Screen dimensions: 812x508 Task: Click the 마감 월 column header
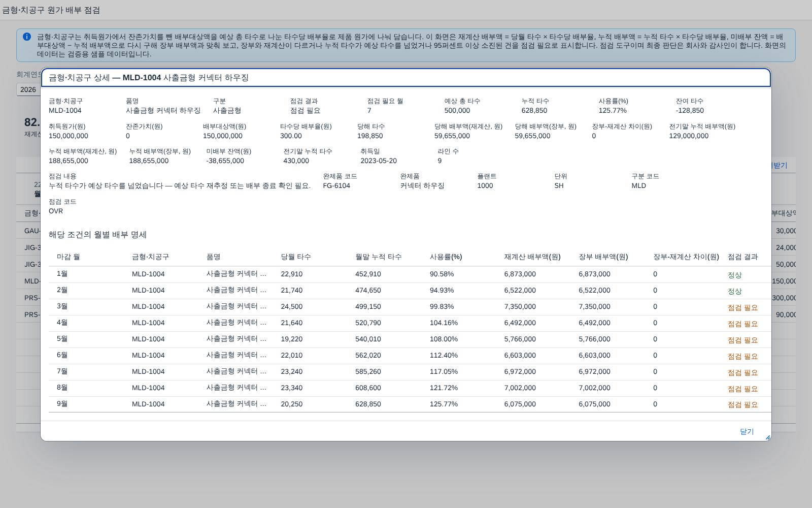tap(69, 257)
